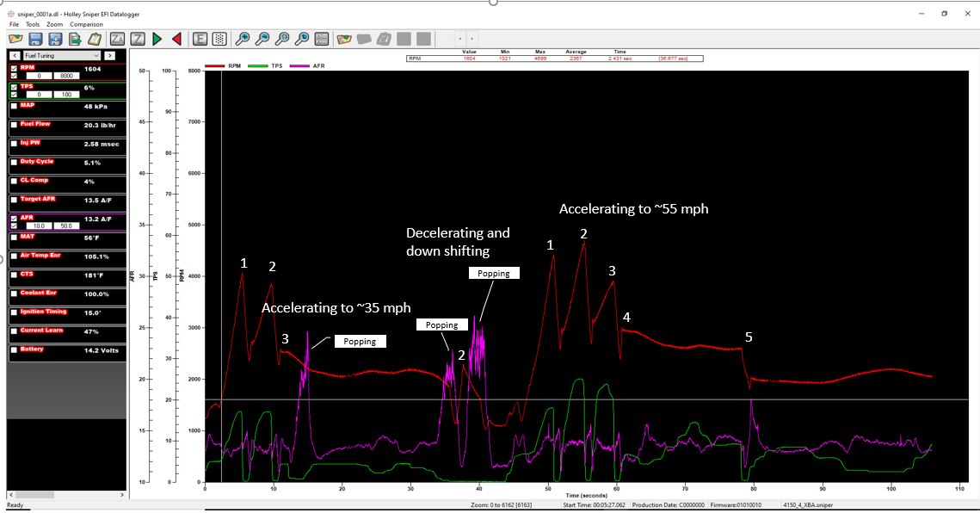980x513 pixels.
Task: Open the Comparison menu
Action: 86,24
